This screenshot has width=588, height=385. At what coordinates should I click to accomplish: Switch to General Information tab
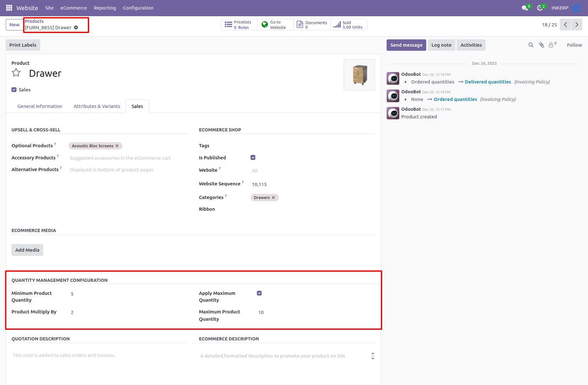click(40, 106)
